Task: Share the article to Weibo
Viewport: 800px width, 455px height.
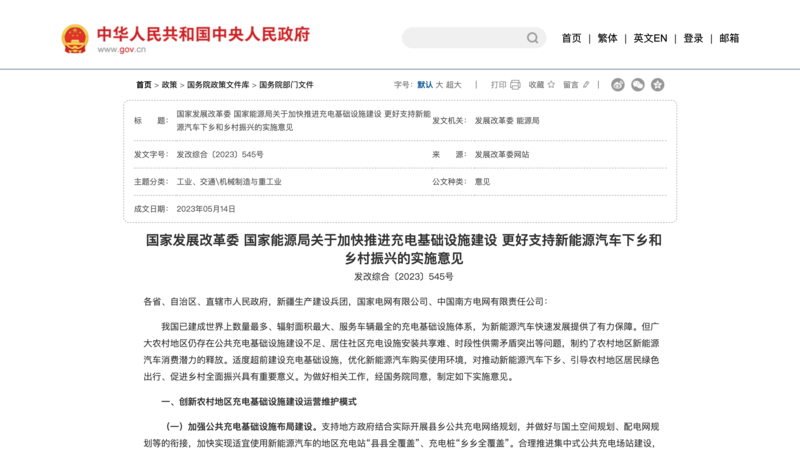Action: [618, 85]
